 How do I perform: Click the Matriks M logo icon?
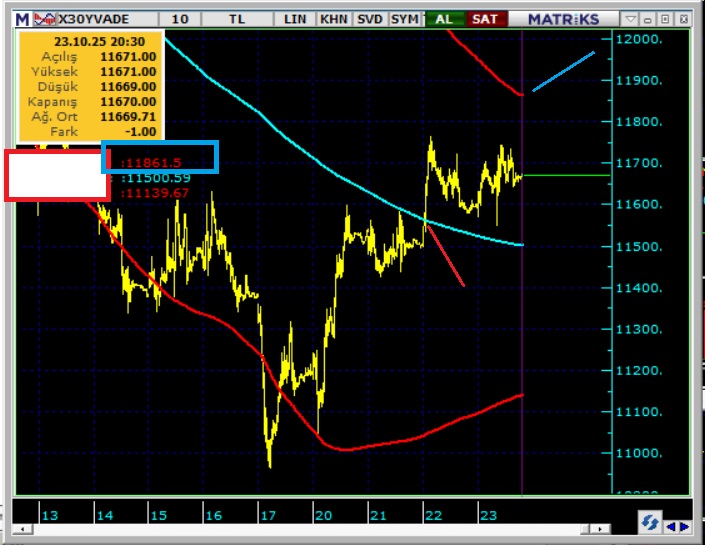(20, 19)
